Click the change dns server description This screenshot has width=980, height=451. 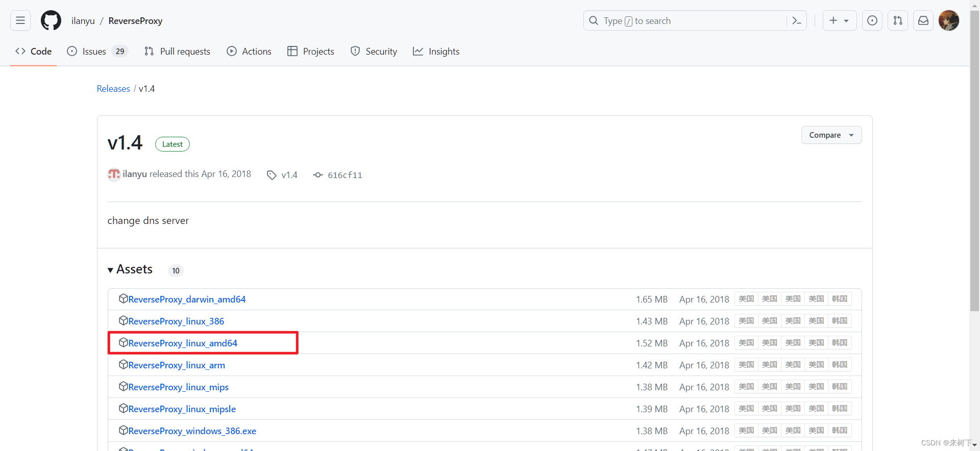pos(148,220)
